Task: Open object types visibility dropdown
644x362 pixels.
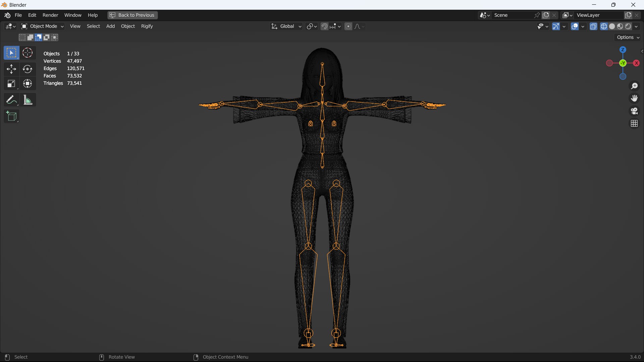Action: (542, 26)
